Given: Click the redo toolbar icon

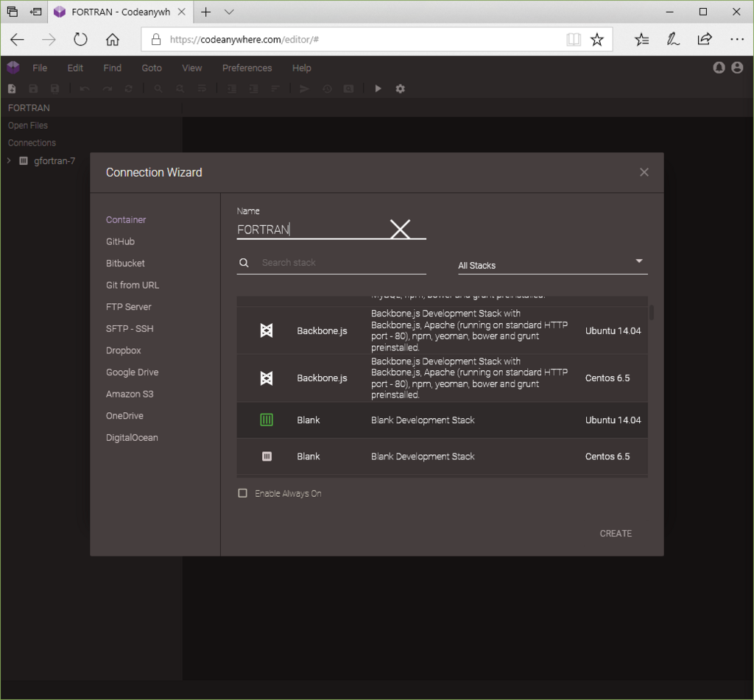Looking at the screenshot, I should pyautogui.click(x=107, y=88).
